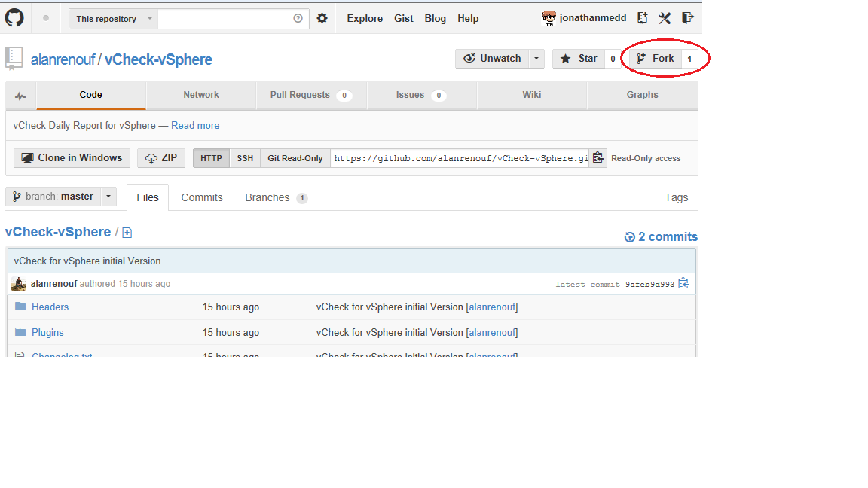Open the This repository search scope dropdown
The image size is (868, 488).
[114, 19]
